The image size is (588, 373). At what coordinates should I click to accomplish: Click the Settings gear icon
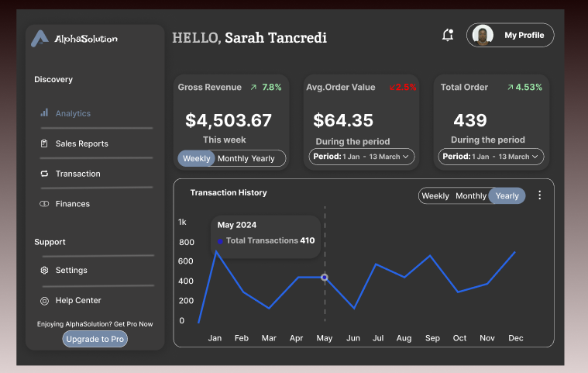pos(44,271)
